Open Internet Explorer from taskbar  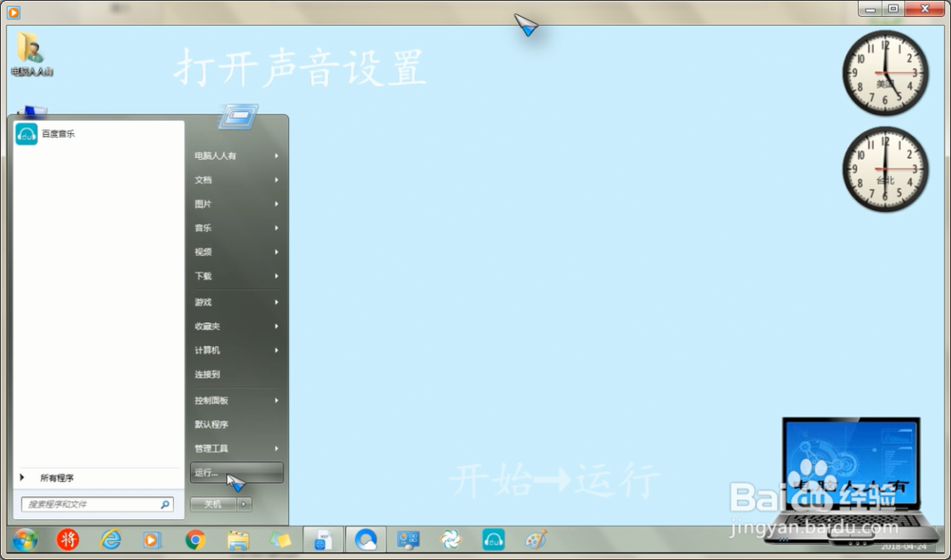click(x=110, y=539)
